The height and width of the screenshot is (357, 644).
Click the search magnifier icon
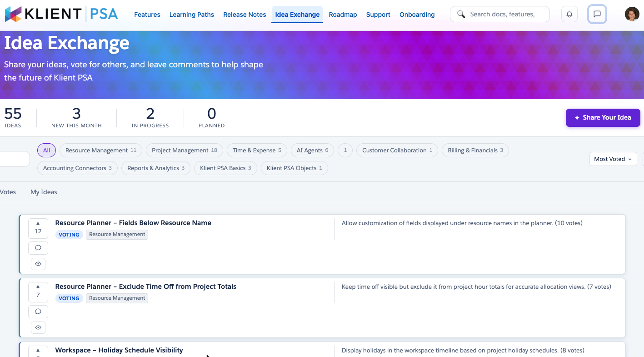click(461, 14)
